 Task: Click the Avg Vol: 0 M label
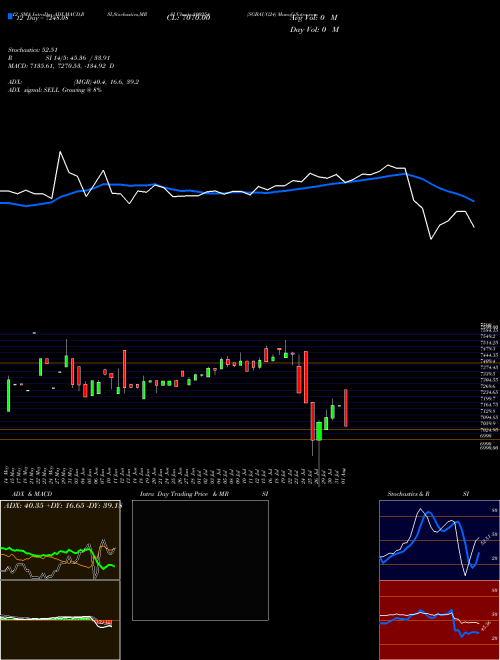tap(314, 18)
